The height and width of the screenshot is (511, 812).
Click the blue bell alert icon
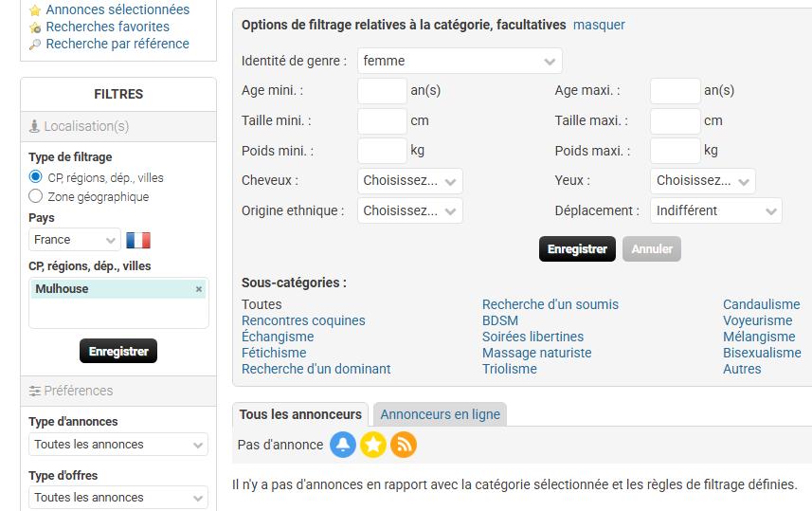click(343, 445)
